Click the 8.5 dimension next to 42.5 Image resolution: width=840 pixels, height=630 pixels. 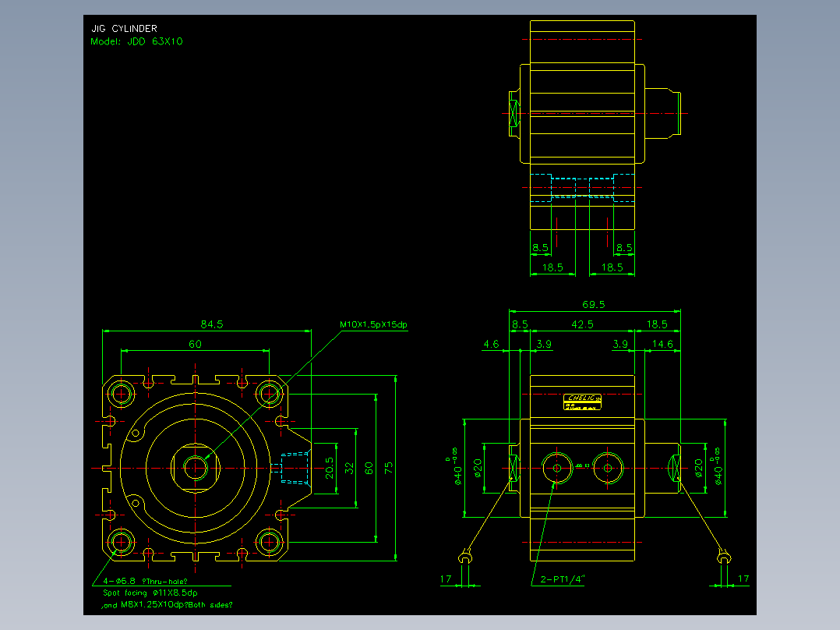[520, 324]
